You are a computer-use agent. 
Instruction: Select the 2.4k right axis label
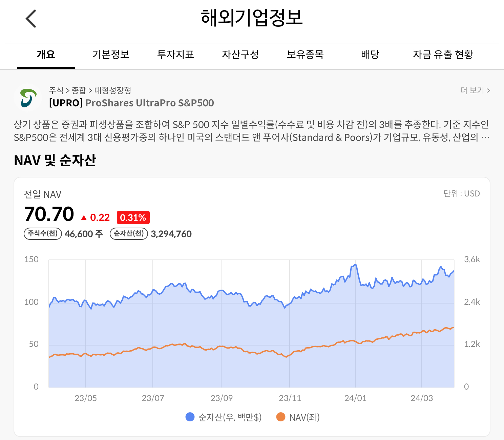point(472,302)
